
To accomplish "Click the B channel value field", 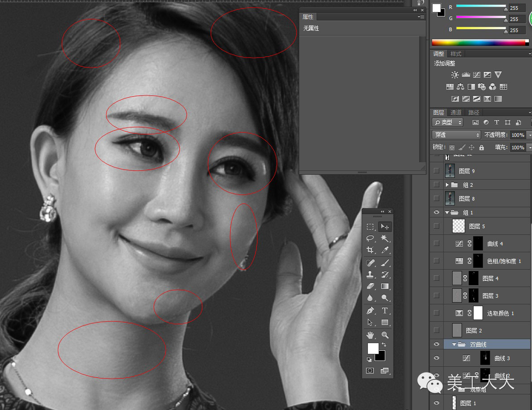I will point(517,30).
